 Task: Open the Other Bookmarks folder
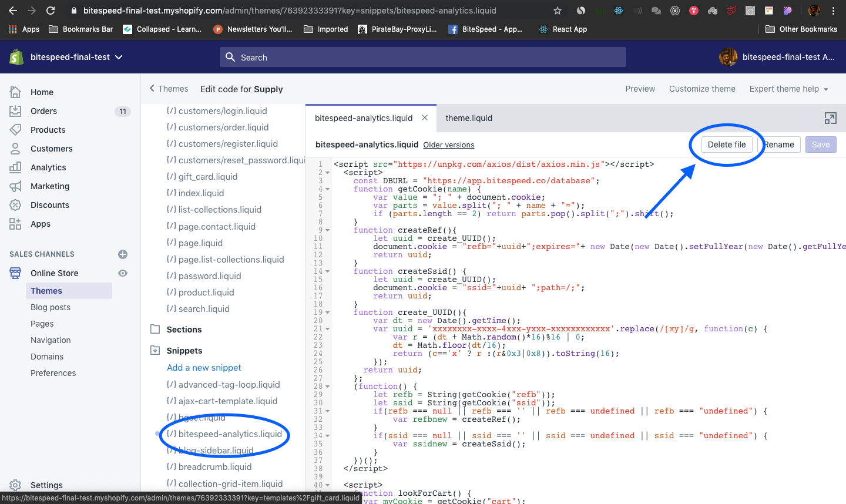click(x=801, y=29)
